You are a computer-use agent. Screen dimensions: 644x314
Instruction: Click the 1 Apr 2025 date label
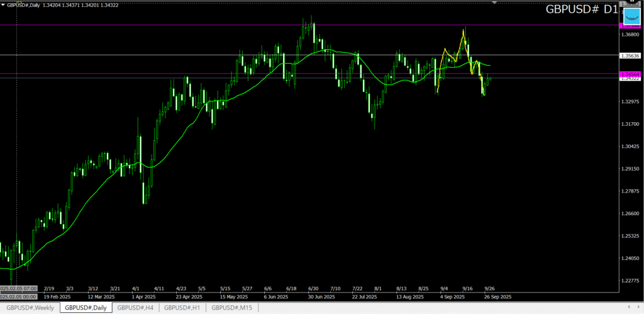[x=141, y=296]
